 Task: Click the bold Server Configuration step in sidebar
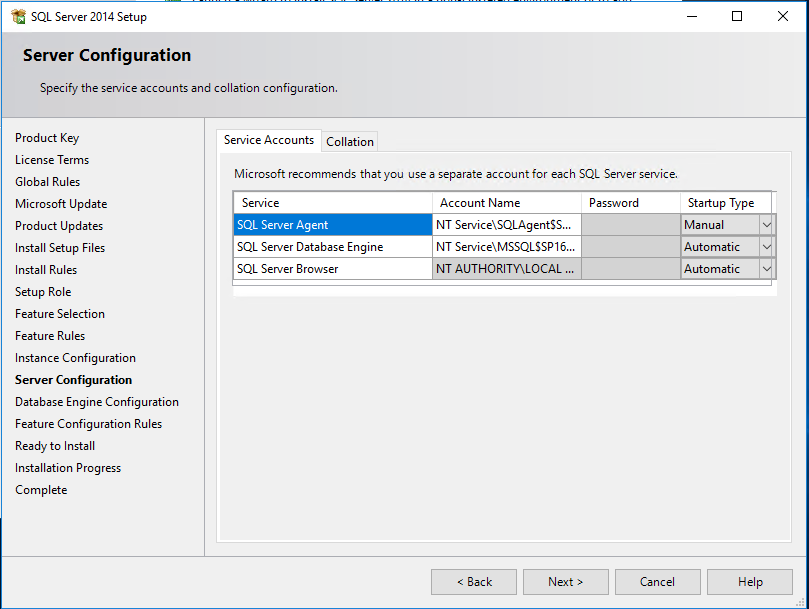[x=73, y=380]
